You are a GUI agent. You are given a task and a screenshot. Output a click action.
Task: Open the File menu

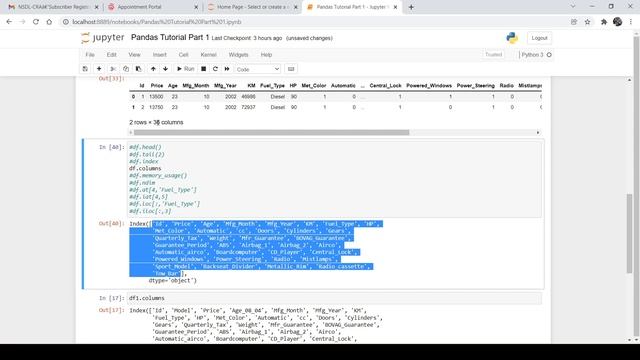pos(90,55)
